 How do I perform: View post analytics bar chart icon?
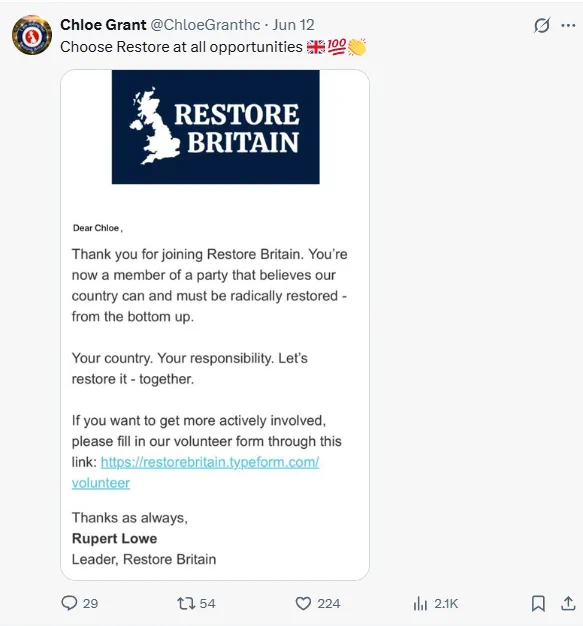click(420, 603)
